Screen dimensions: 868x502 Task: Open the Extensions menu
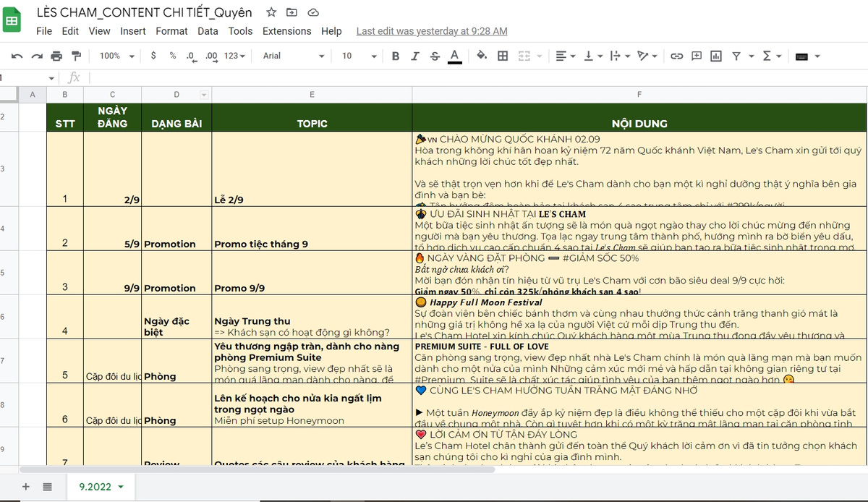click(x=287, y=31)
